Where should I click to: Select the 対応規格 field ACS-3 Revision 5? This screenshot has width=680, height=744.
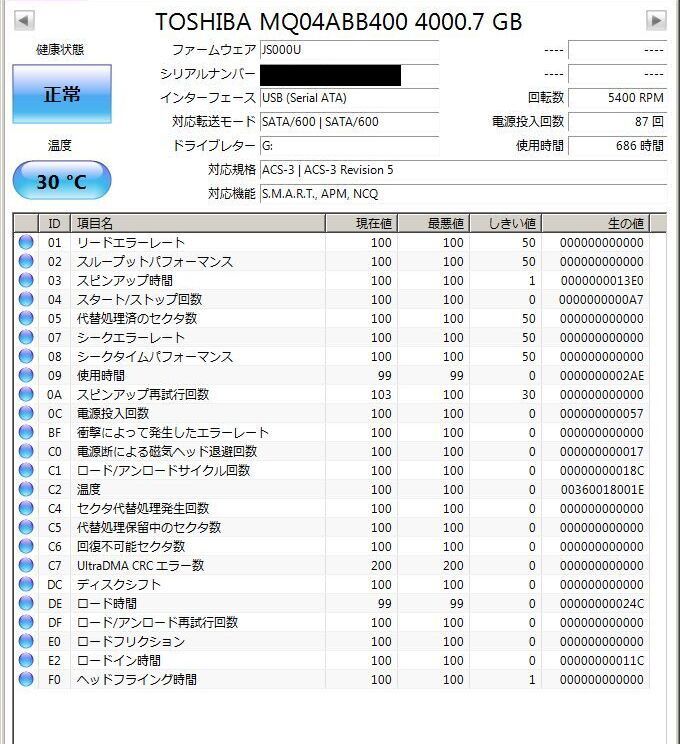(x=463, y=170)
